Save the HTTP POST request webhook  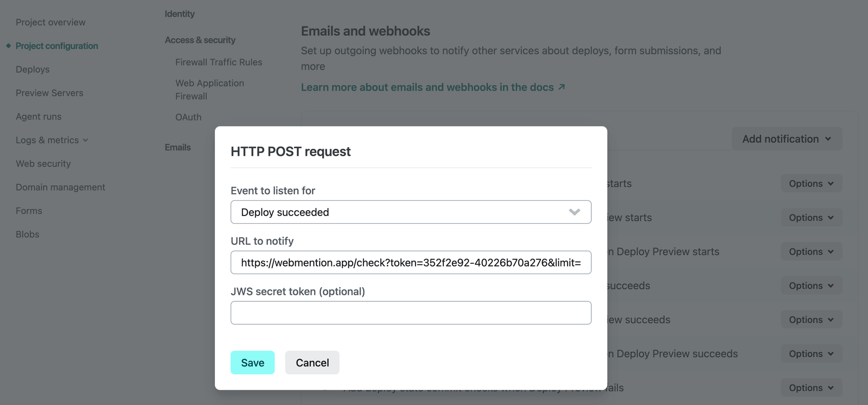click(252, 362)
